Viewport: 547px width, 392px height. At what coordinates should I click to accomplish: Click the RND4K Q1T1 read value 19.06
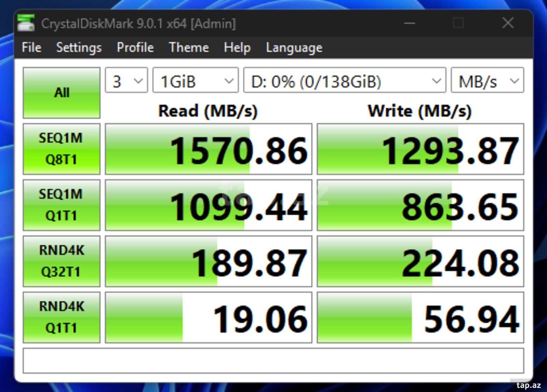(209, 317)
